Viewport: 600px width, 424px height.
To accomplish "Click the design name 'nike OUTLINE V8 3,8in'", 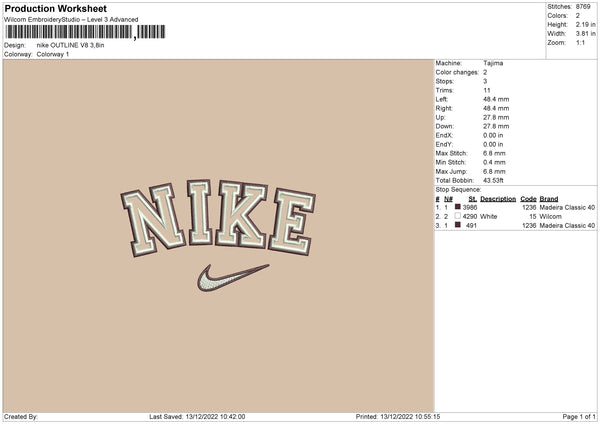I will (x=70, y=45).
